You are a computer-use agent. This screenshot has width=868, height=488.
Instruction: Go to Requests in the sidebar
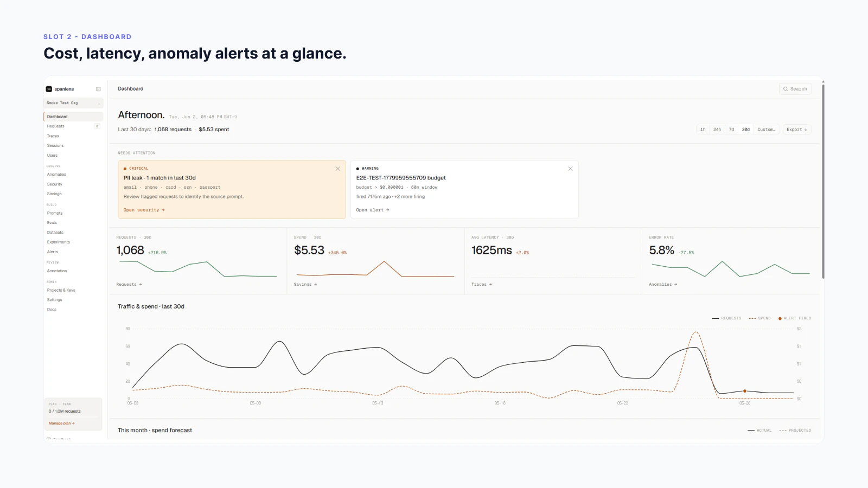click(56, 126)
